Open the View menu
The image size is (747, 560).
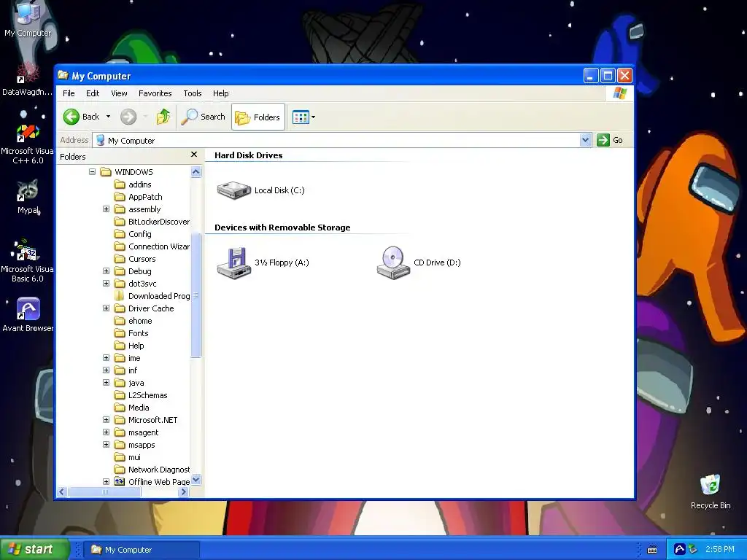119,93
